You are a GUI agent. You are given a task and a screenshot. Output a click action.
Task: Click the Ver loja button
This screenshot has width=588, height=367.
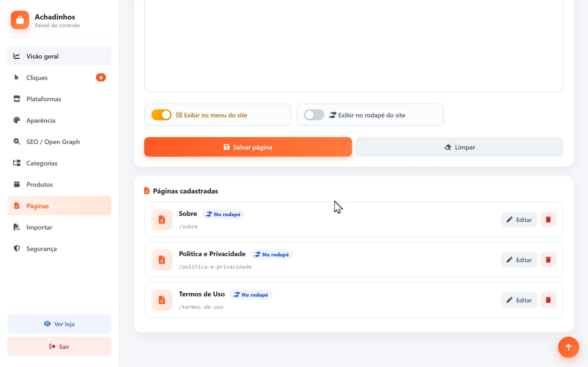point(59,324)
